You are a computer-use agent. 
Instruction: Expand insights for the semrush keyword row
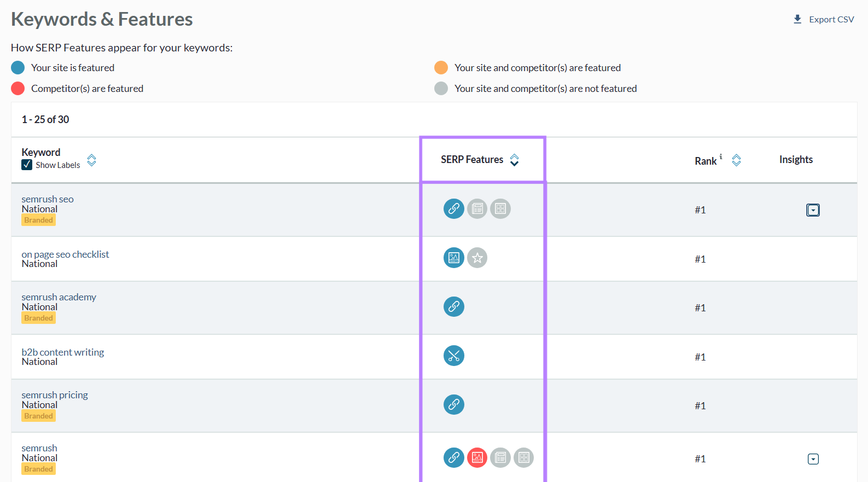coord(813,459)
